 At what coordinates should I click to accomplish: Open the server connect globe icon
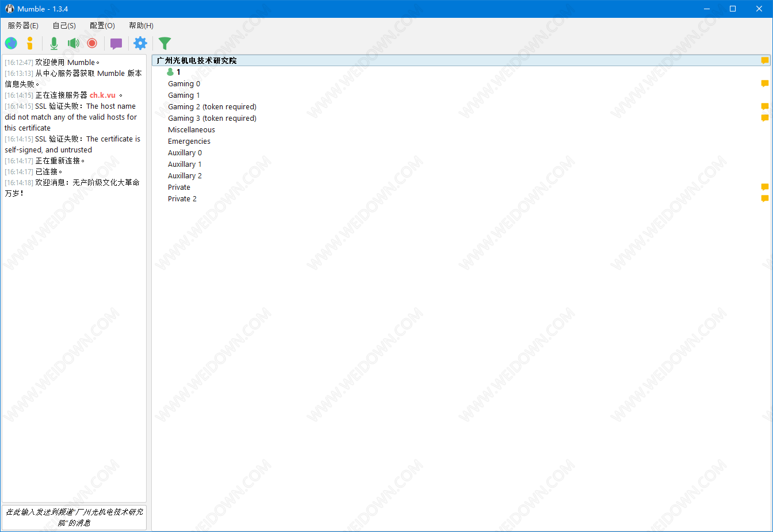[x=11, y=43]
